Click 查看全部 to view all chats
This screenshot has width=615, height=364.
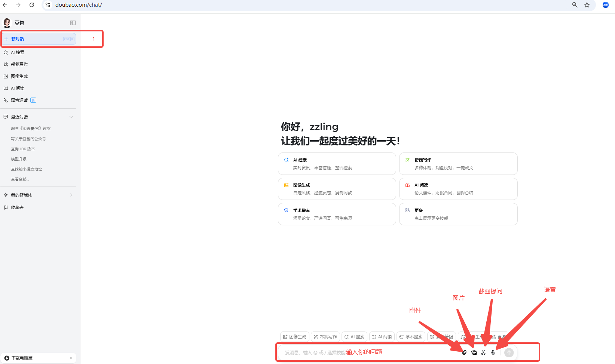[20, 179]
